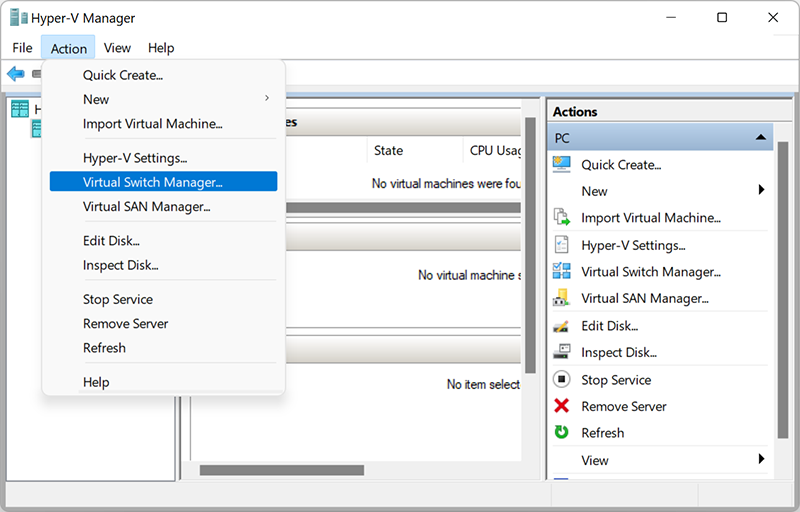This screenshot has width=800, height=512.
Task: Click the back arrow in the toolbar
Action: pyautogui.click(x=15, y=74)
